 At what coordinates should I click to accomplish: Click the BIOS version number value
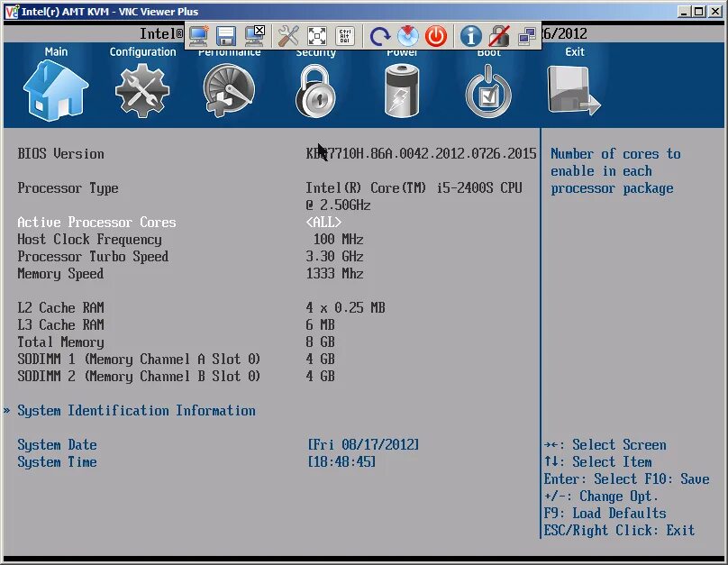pyautogui.click(x=421, y=154)
